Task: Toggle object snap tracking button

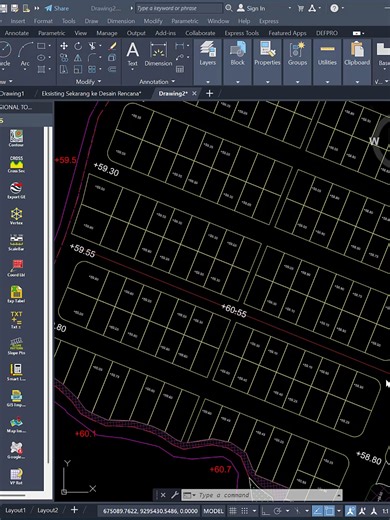Action: [x=317, y=511]
